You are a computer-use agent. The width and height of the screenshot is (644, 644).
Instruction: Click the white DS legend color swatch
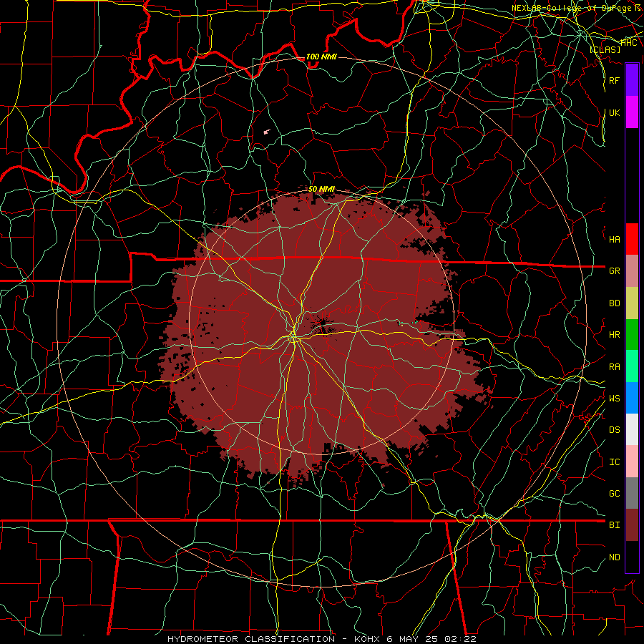(x=632, y=429)
